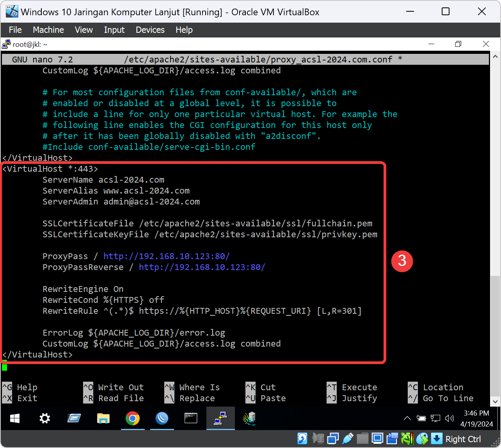Open the View menu
This screenshot has height=448, width=501.
tap(84, 30)
